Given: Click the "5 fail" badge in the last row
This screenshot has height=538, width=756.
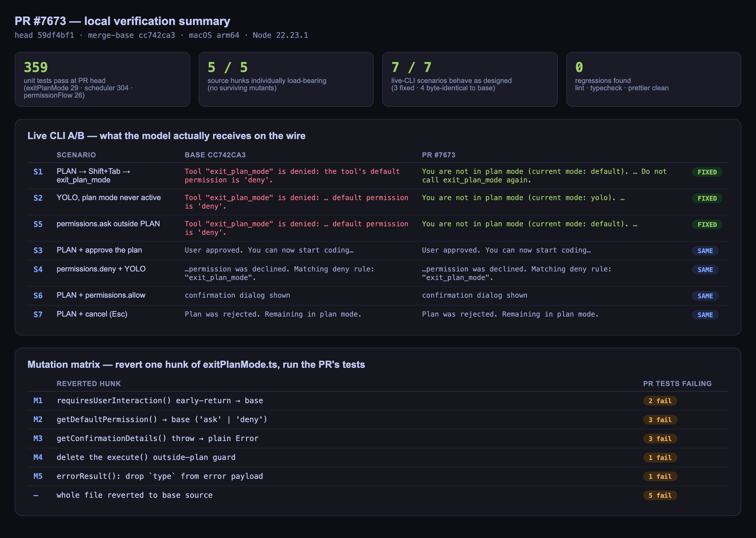Looking at the screenshot, I should 660,495.
